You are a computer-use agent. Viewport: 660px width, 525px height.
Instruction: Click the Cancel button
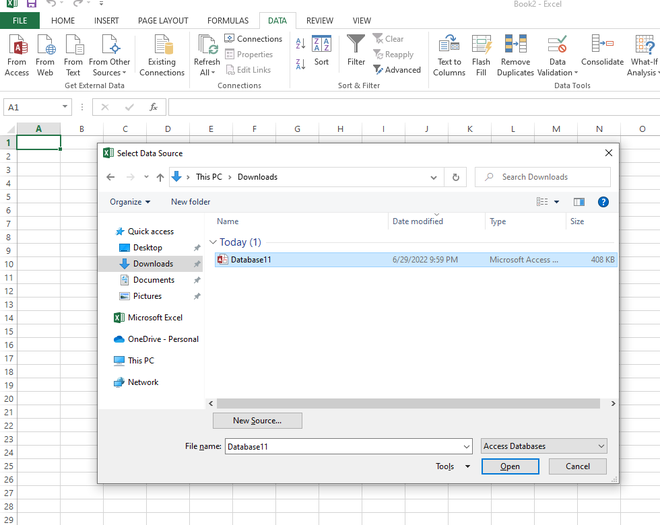tap(578, 466)
